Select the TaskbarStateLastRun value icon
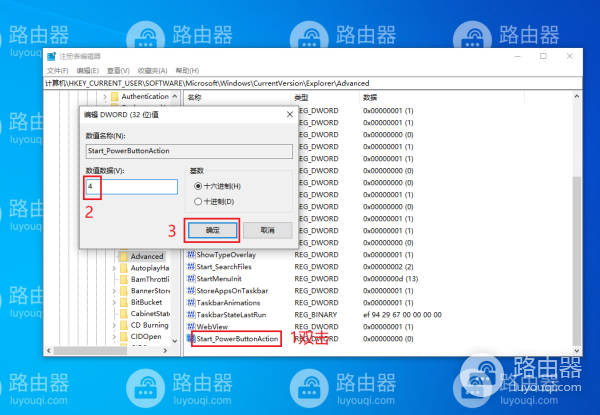This screenshot has height=415, width=600. (x=191, y=314)
